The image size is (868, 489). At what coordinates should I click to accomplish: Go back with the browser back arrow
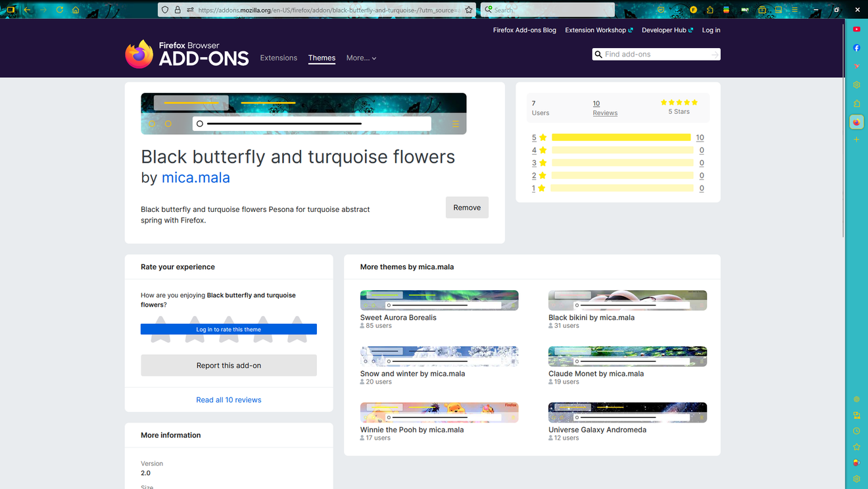click(x=27, y=10)
